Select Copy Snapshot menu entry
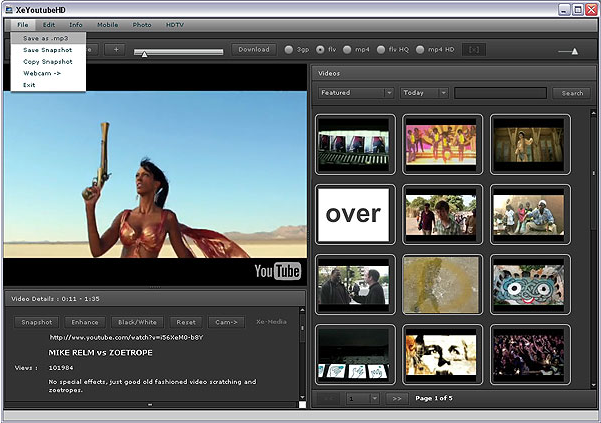Image resolution: width=601 pixels, height=423 pixels. (48, 62)
